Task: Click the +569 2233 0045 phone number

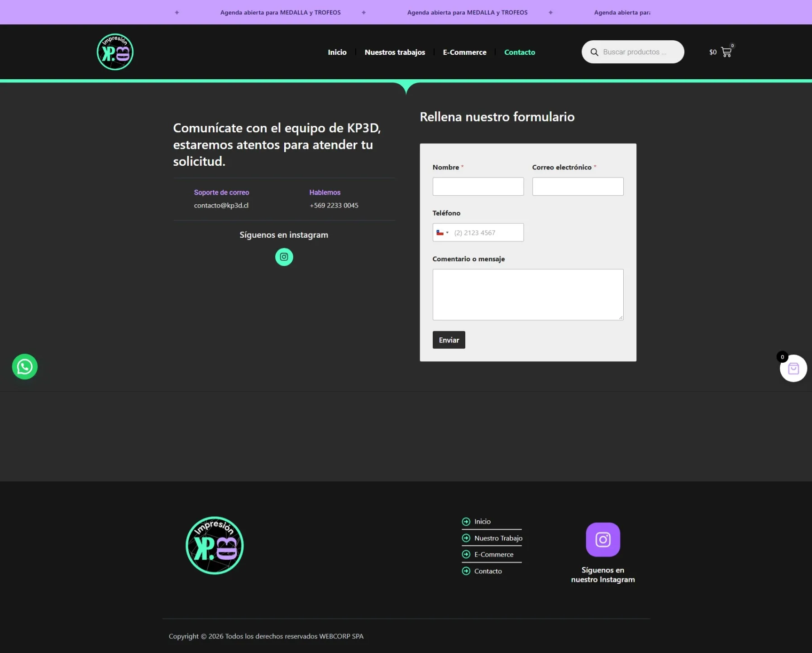Action: (334, 206)
